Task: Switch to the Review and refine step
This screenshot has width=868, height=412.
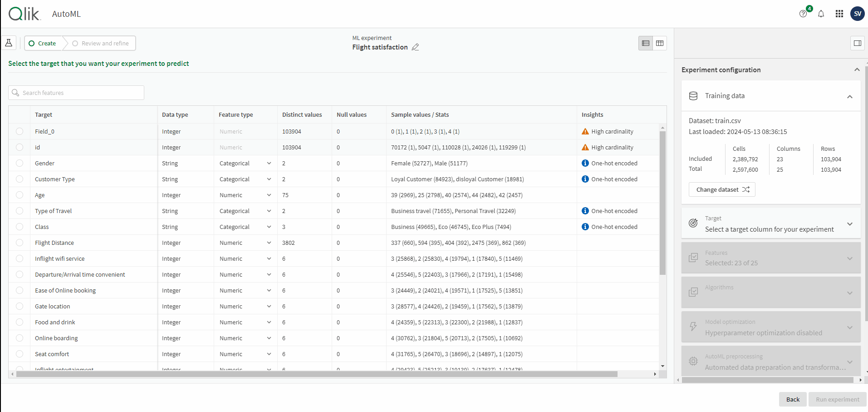Action: pyautogui.click(x=101, y=43)
